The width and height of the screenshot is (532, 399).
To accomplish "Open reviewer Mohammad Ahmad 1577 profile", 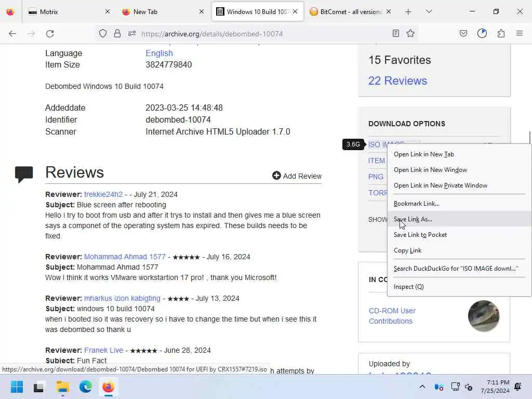I will (125, 257).
